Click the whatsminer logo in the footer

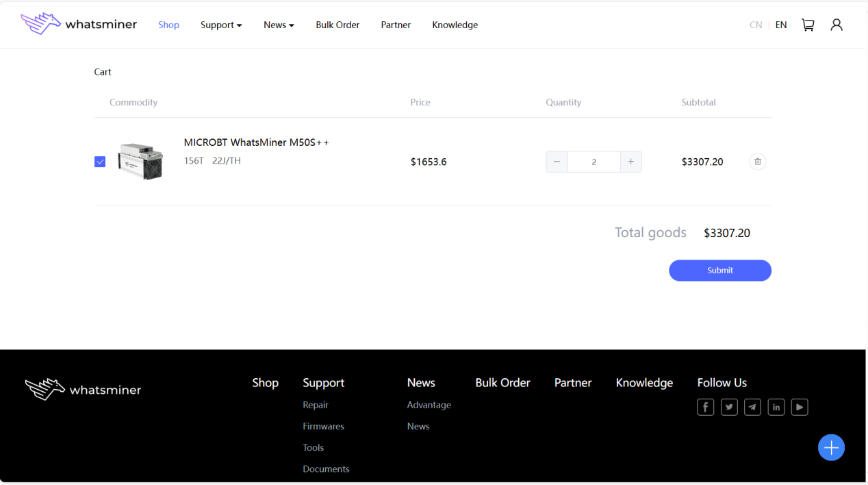[83, 389]
